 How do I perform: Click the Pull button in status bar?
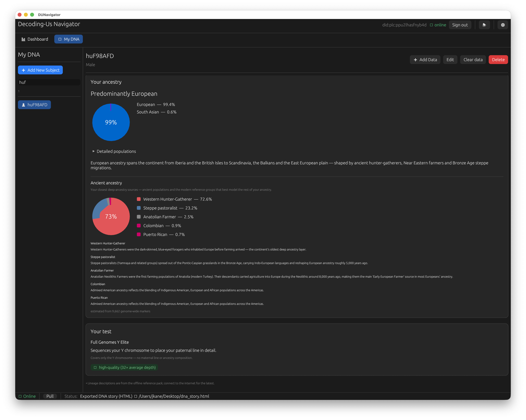pos(50,396)
